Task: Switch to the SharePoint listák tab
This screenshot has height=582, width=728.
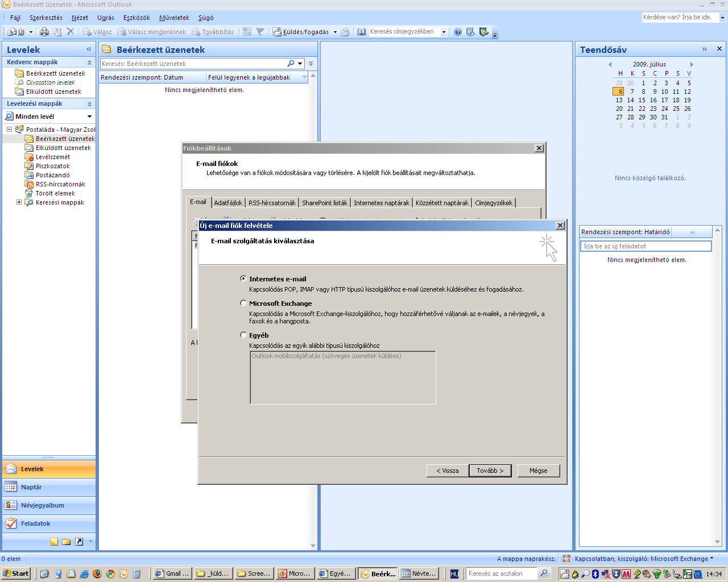Action: [324, 203]
